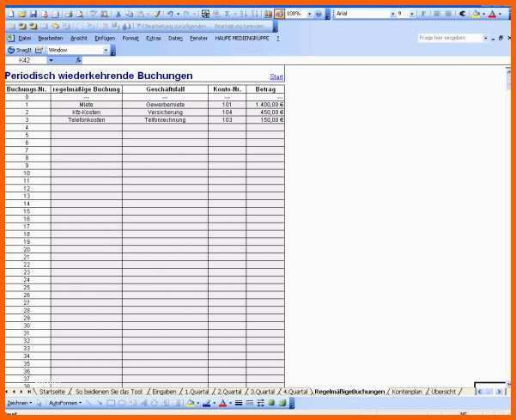Viewport: 516px width, 420px height.
Task: Click the function fx icon in formula bar
Action: (x=78, y=60)
